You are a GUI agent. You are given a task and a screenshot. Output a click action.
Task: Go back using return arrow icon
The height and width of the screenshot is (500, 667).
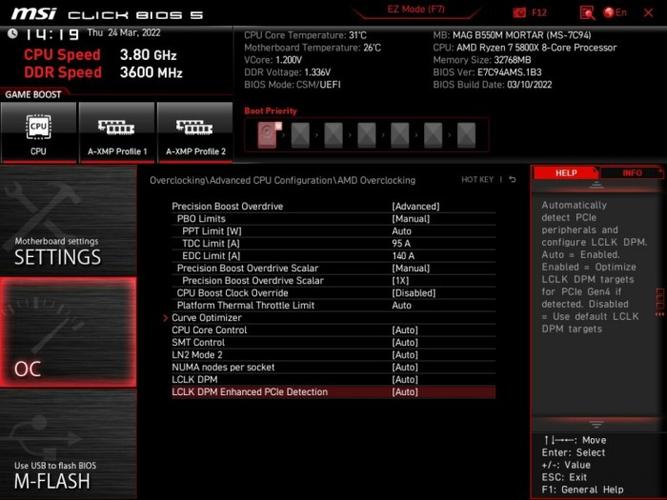[x=513, y=180]
